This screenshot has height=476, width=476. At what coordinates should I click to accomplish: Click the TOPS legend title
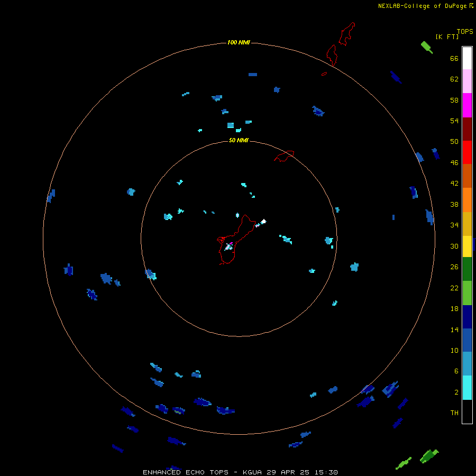465,31
